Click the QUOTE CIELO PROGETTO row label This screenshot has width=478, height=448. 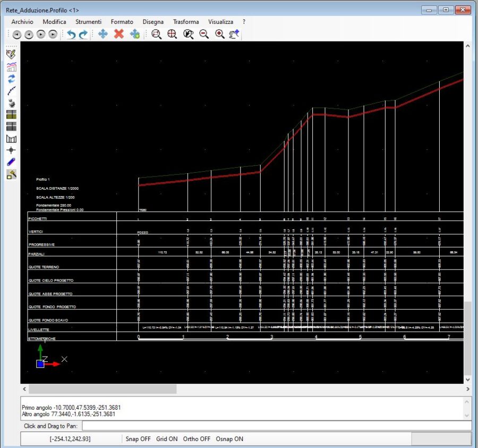[51, 280]
